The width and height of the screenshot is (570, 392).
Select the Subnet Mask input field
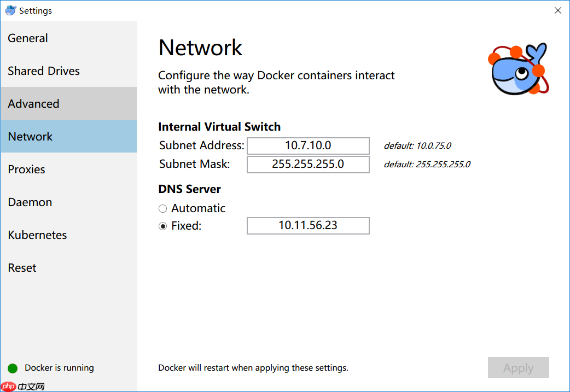coord(308,164)
